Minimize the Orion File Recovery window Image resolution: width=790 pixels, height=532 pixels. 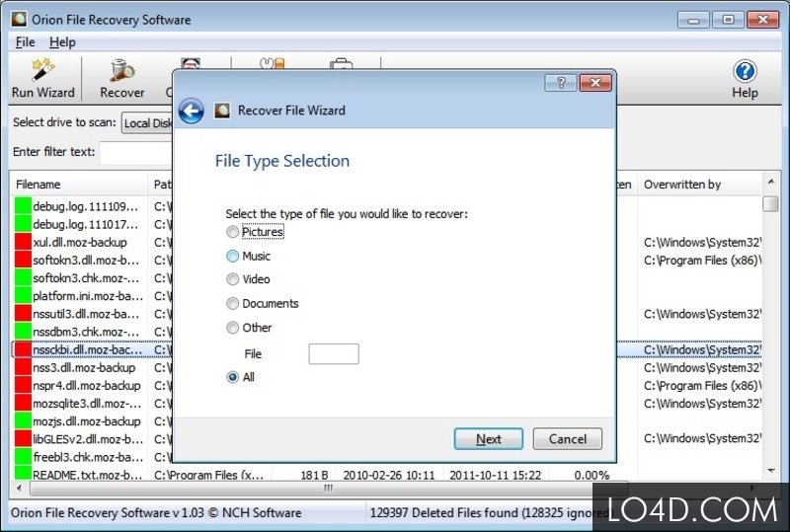click(x=693, y=20)
